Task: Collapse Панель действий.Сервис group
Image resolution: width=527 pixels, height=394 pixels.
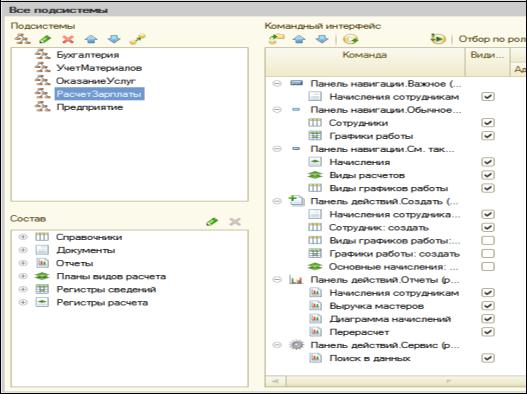Action: [x=277, y=345]
